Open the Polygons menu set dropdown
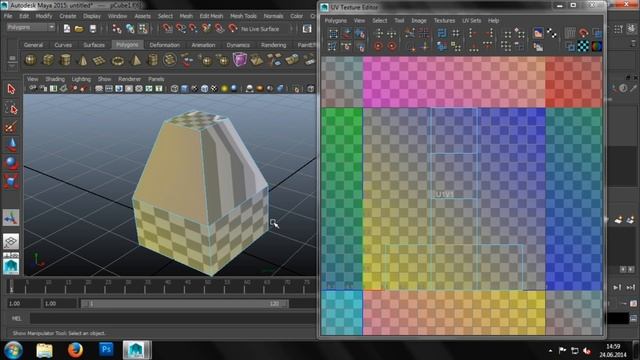This screenshot has height=360, width=640. (x=31, y=27)
